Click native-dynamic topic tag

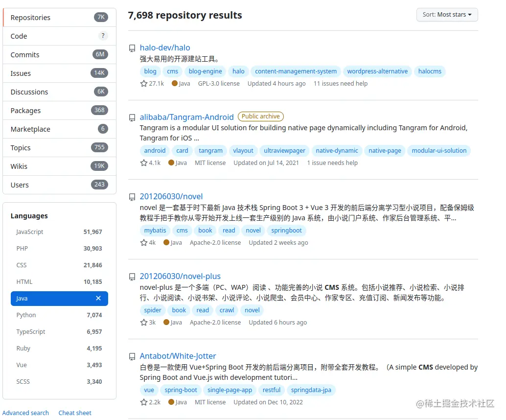pyautogui.click(x=337, y=151)
